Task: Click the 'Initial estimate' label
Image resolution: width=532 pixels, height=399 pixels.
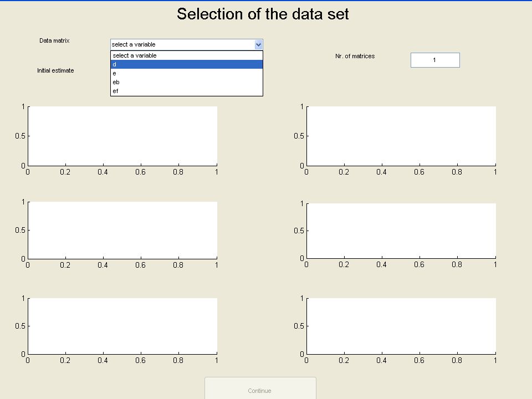Action: point(55,70)
